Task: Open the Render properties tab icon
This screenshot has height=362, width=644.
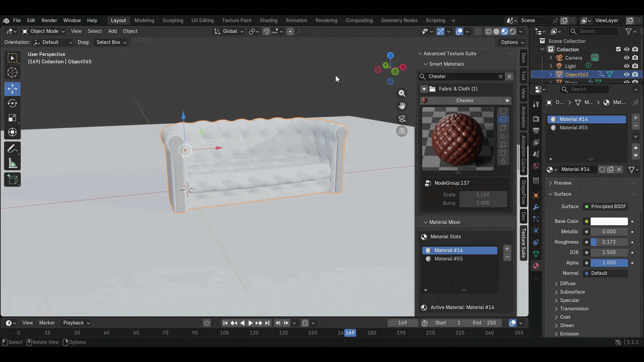Action: pyautogui.click(x=536, y=119)
